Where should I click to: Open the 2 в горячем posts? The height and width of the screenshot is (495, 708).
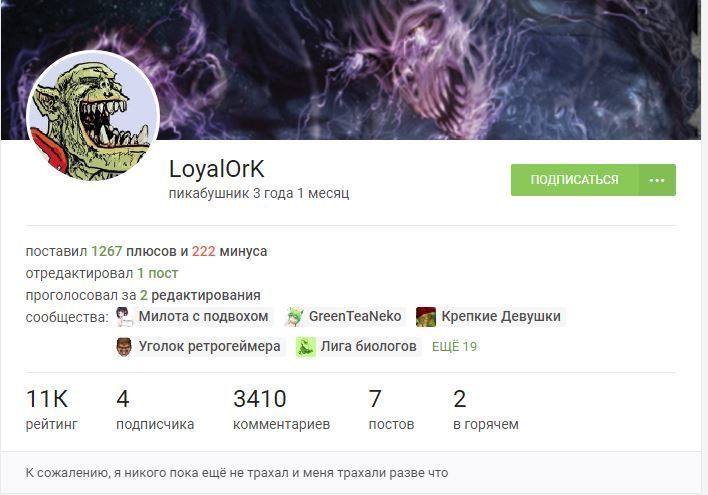pyautogui.click(x=486, y=409)
